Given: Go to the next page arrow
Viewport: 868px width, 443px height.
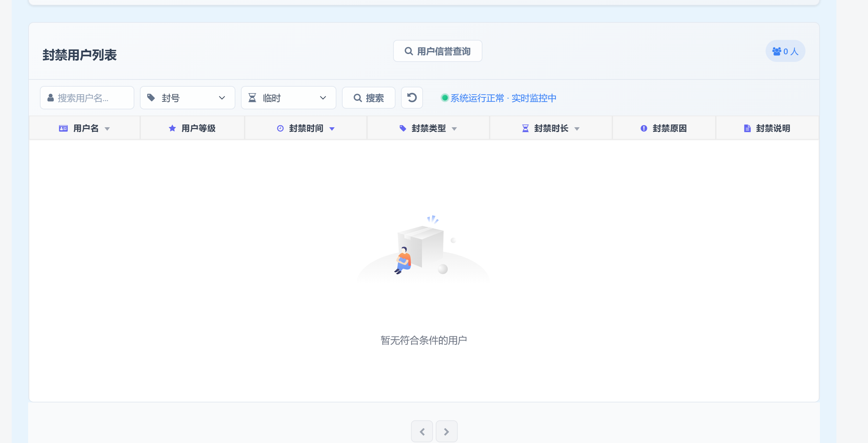Looking at the screenshot, I should [446, 431].
